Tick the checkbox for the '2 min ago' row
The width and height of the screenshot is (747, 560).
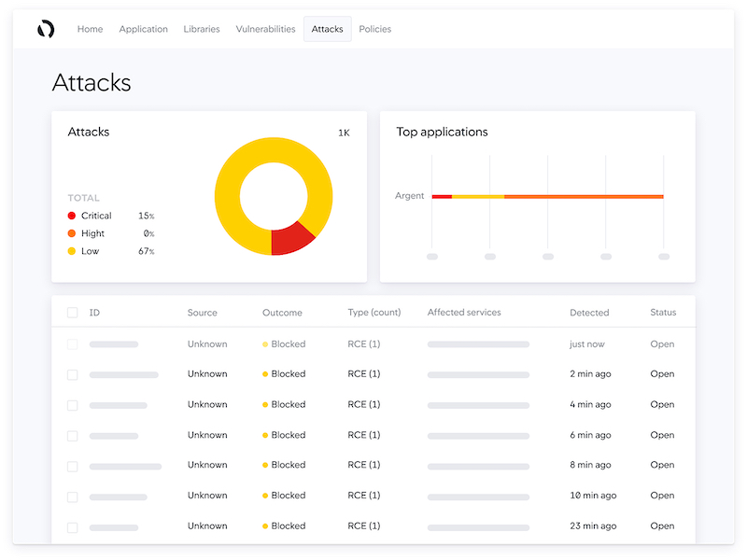(73, 375)
